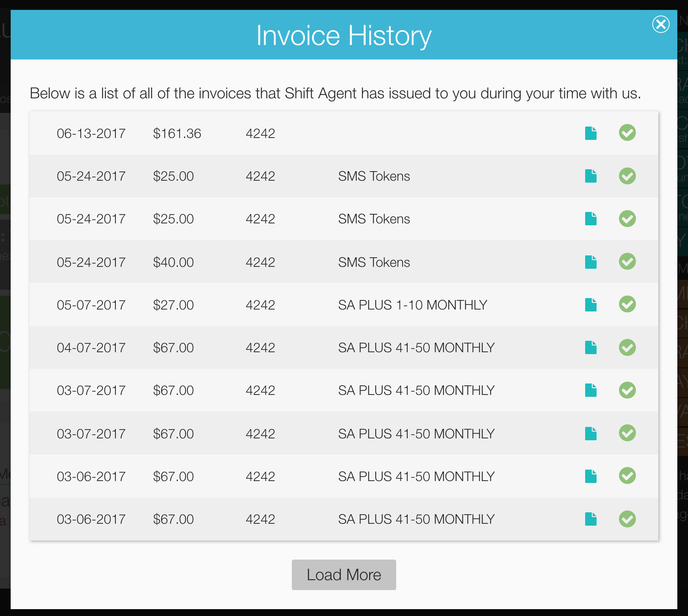Click the paid checkmark on the $40.00 SMS Tokens row
The width and height of the screenshot is (688, 616).
627,261
